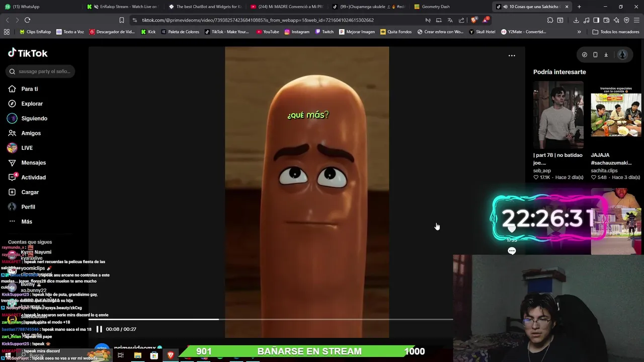
Task: Open the Brave Wallet icon
Action: [x=606, y=20]
